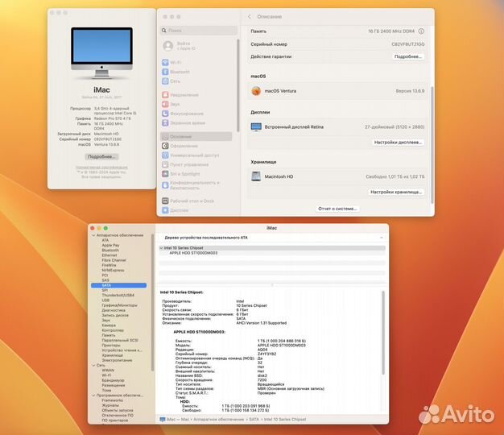Viewport: 504px width, 435px height.
Task: Click the sort chevron in the Дерево устройства header
Action: (381, 238)
